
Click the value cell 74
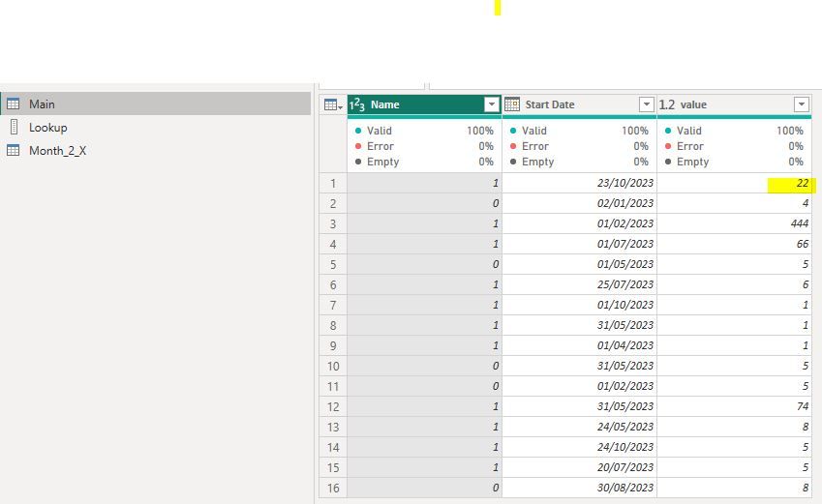pyautogui.click(x=735, y=406)
